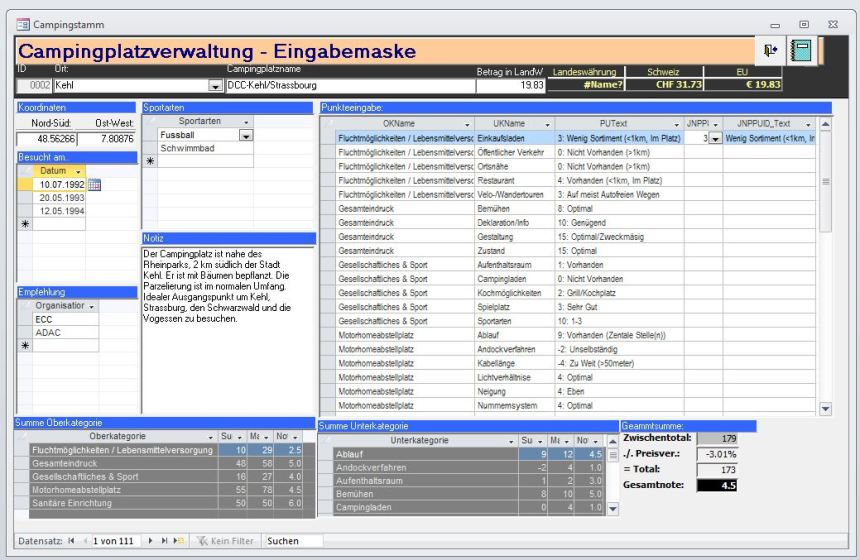Open the Organisation column header dropdown
Screen dimensions: 860x560
(91, 306)
